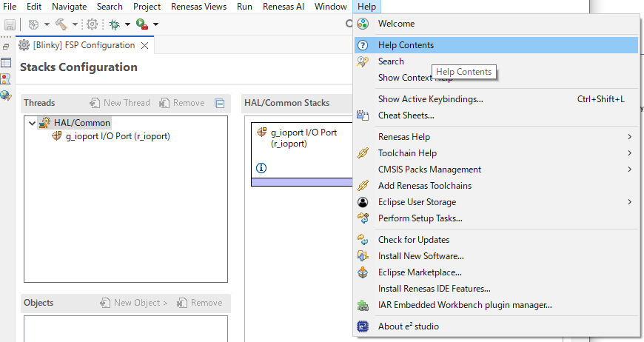
Task: Close the open Help menu
Action: [366, 7]
